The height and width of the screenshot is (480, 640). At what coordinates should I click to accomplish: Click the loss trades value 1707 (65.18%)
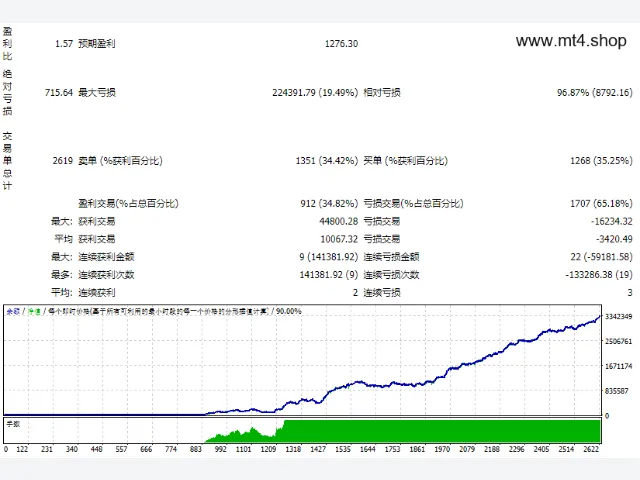pos(601,203)
